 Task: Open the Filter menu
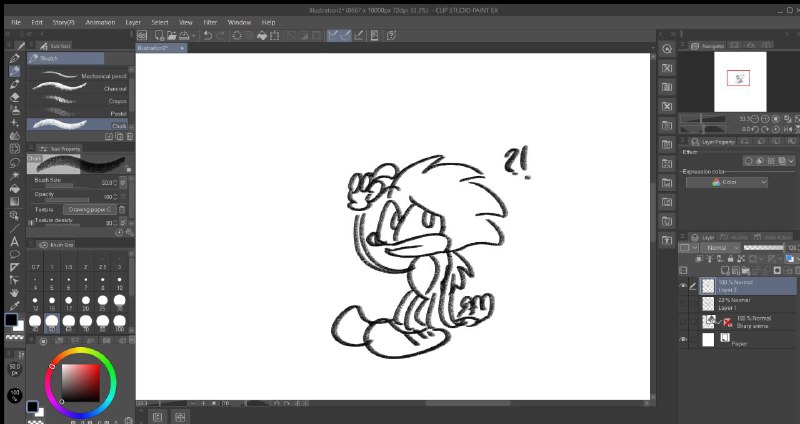click(210, 22)
